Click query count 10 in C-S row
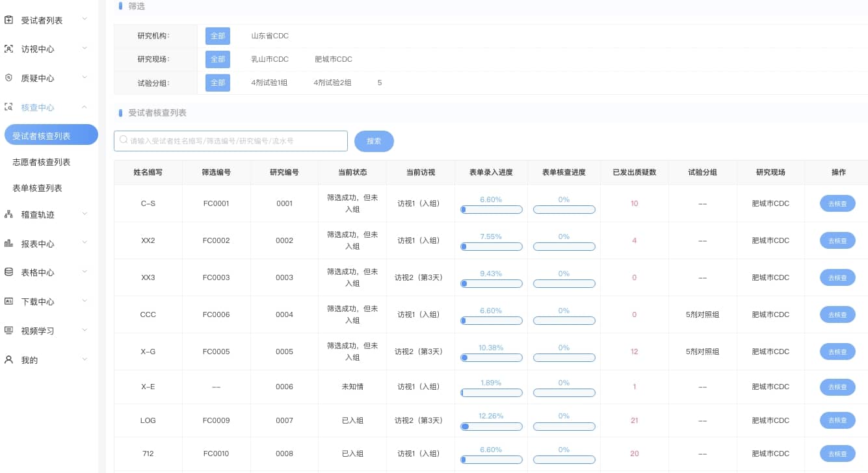 (635, 203)
